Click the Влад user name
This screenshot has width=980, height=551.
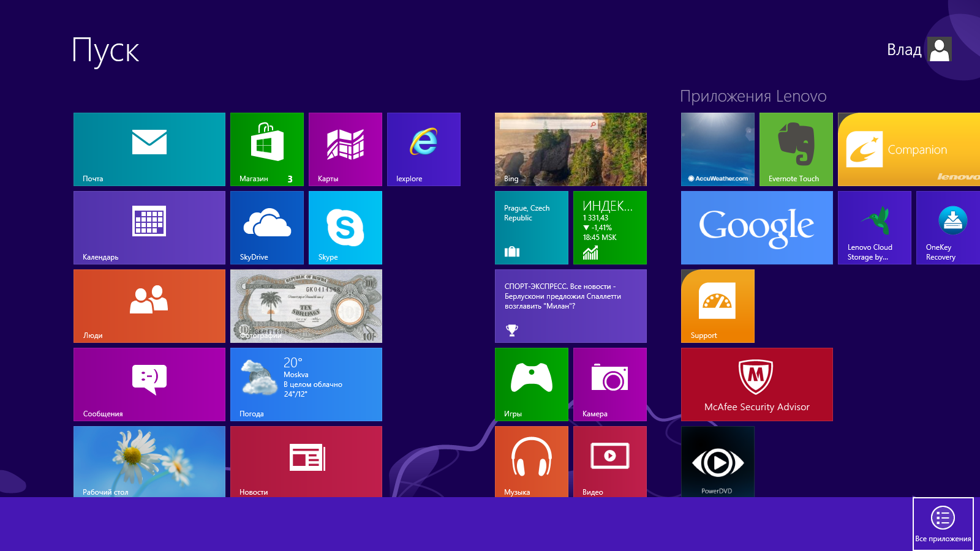point(904,50)
